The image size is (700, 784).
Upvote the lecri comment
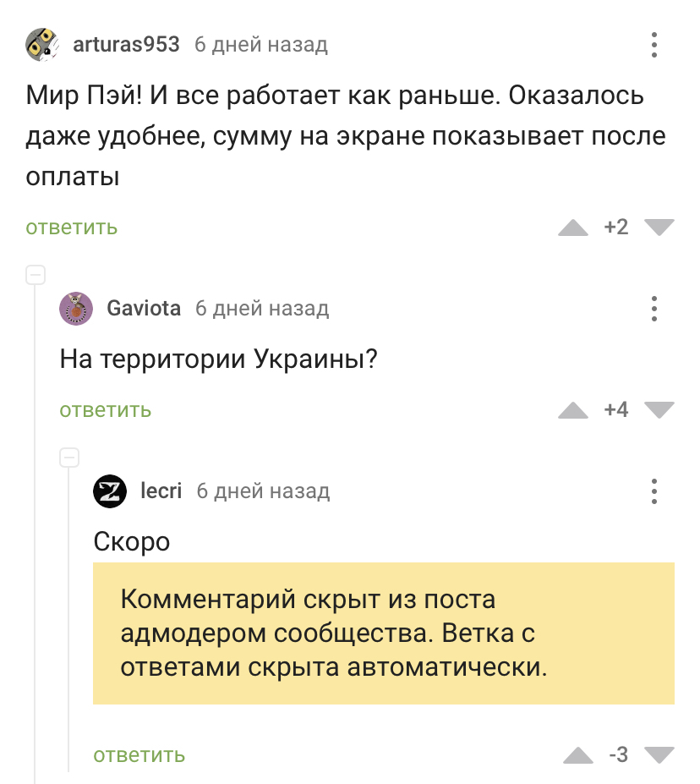click(x=578, y=754)
